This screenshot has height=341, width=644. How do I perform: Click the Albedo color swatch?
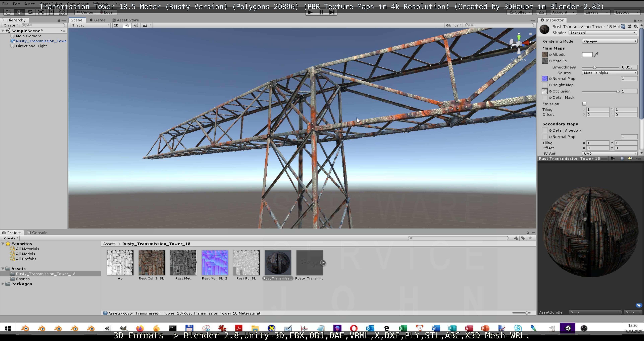click(x=587, y=55)
